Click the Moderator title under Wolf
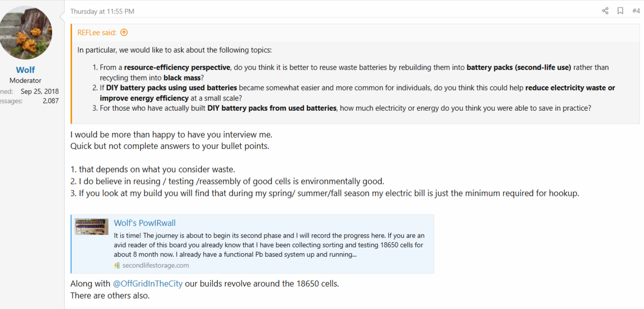Screen dimensions: 644x309 pos(25,80)
